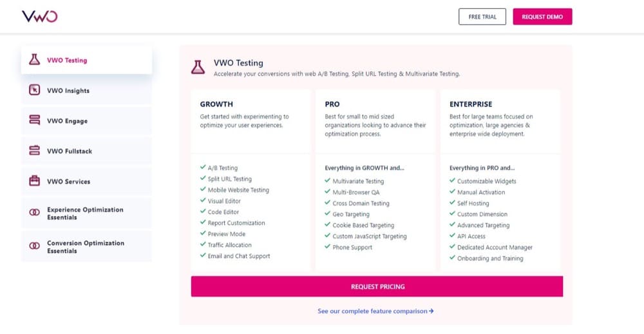Click the VWO Insights cursor icon
The image size is (644, 334).
[x=34, y=90]
